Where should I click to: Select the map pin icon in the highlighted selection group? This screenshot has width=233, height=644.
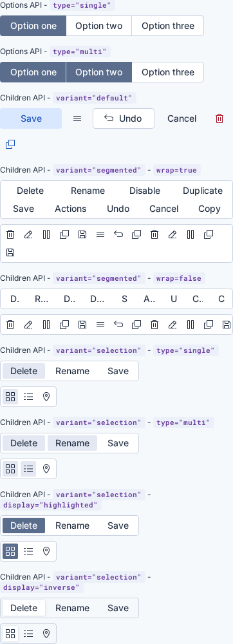click(x=46, y=551)
